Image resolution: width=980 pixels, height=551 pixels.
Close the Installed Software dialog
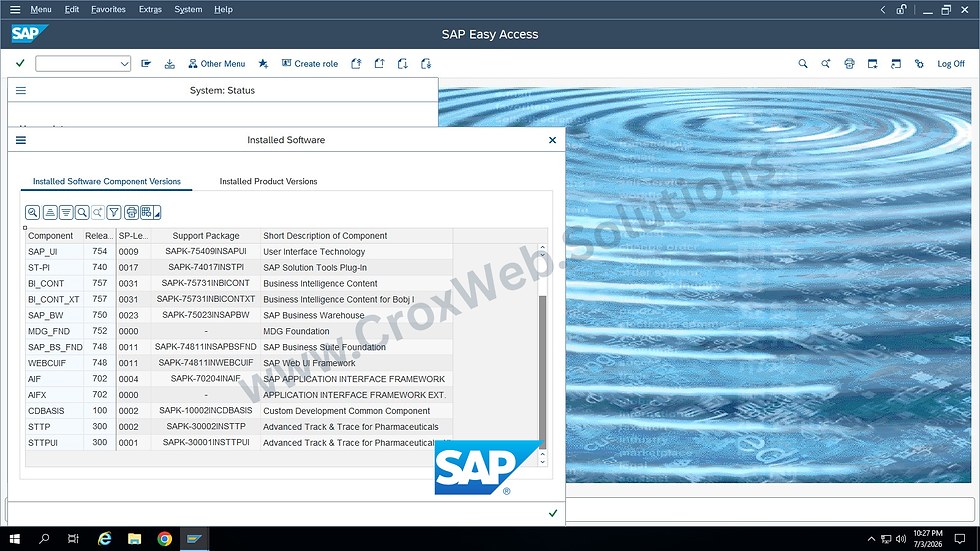(x=552, y=140)
